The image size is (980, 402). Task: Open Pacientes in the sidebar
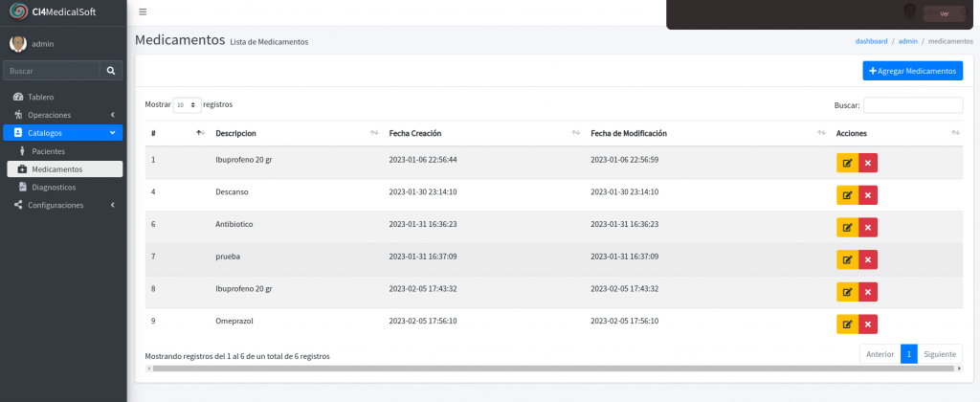coord(48,151)
